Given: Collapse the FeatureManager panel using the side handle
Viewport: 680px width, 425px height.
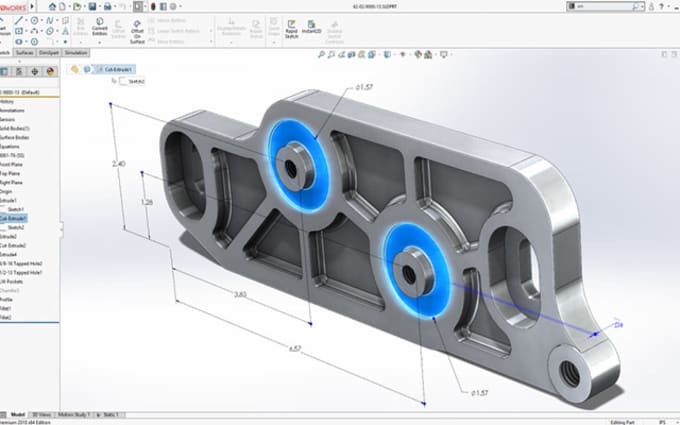Looking at the screenshot, I should [61, 230].
